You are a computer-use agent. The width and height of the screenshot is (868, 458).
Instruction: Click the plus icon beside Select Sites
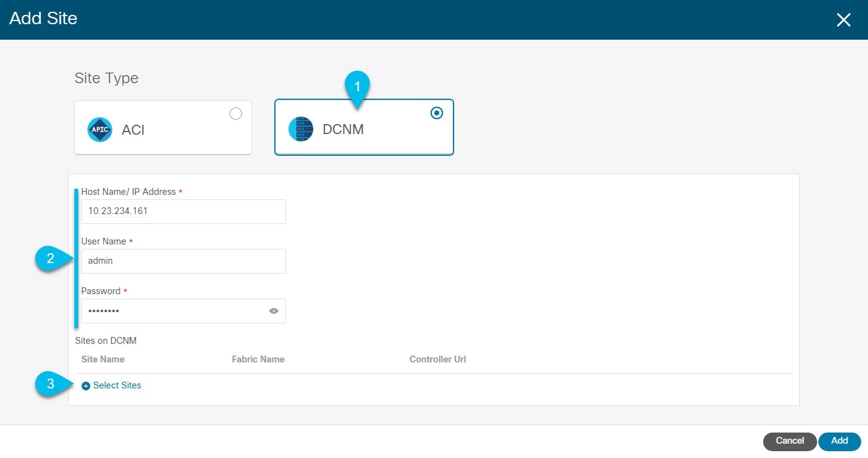tap(86, 386)
